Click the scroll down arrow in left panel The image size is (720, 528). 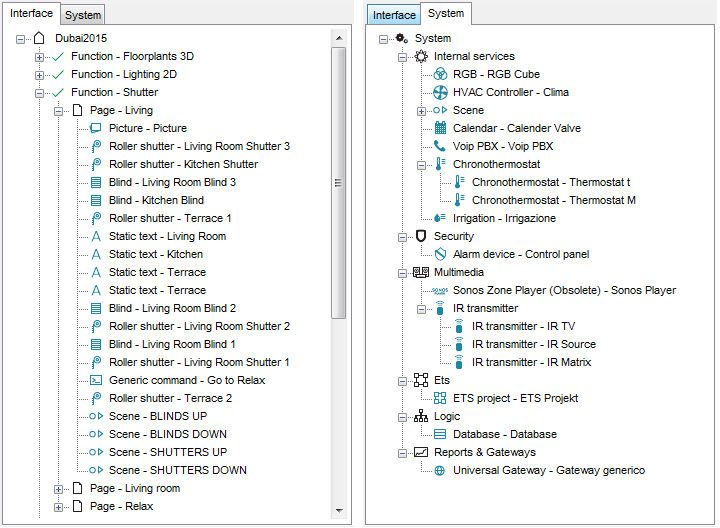click(x=339, y=511)
